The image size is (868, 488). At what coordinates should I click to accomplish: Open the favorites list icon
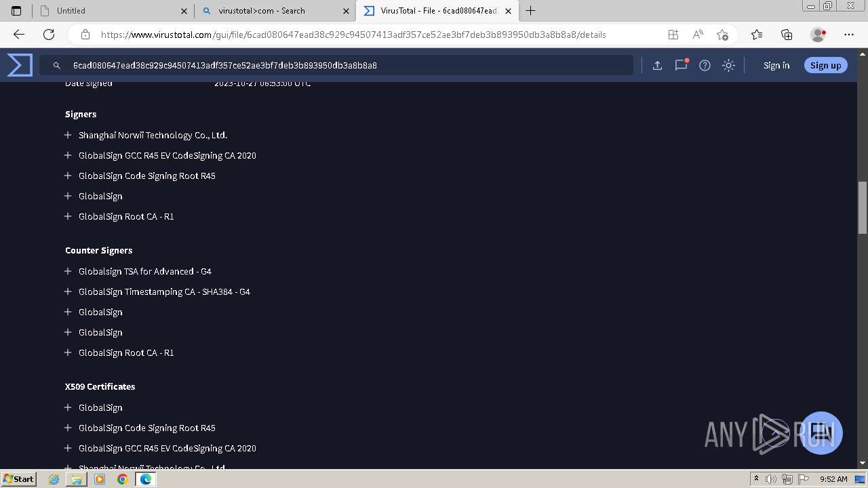[757, 35]
